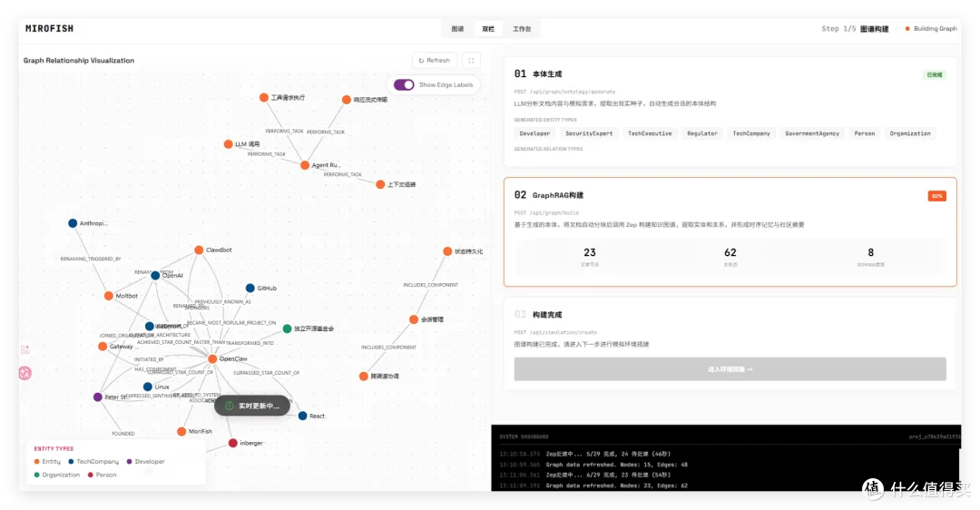Select the Agent Ru… graph node
This screenshot has width=980, height=510.
(x=304, y=165)
